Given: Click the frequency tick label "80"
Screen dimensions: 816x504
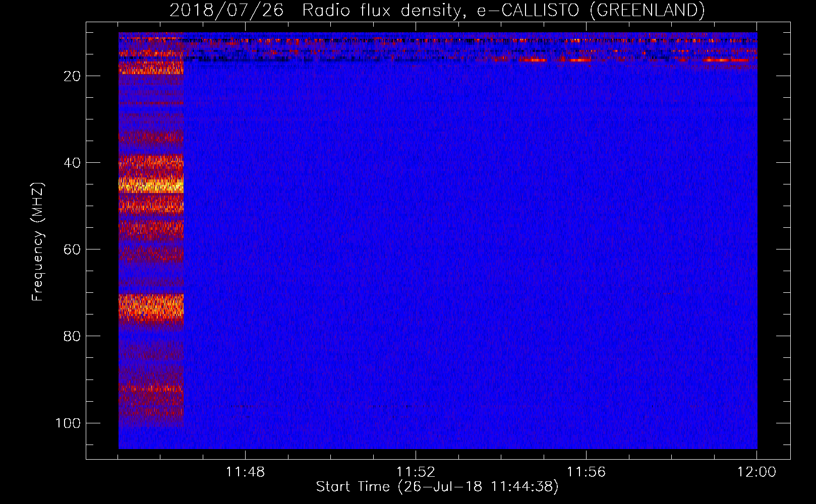Looking at the screenshot, I should pos(72,336).
